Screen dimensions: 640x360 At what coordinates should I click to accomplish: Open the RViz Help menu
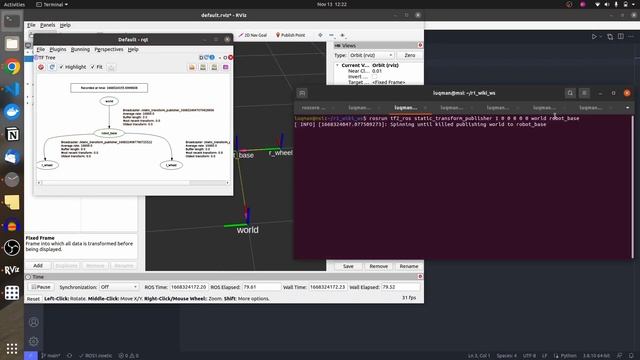65,25
